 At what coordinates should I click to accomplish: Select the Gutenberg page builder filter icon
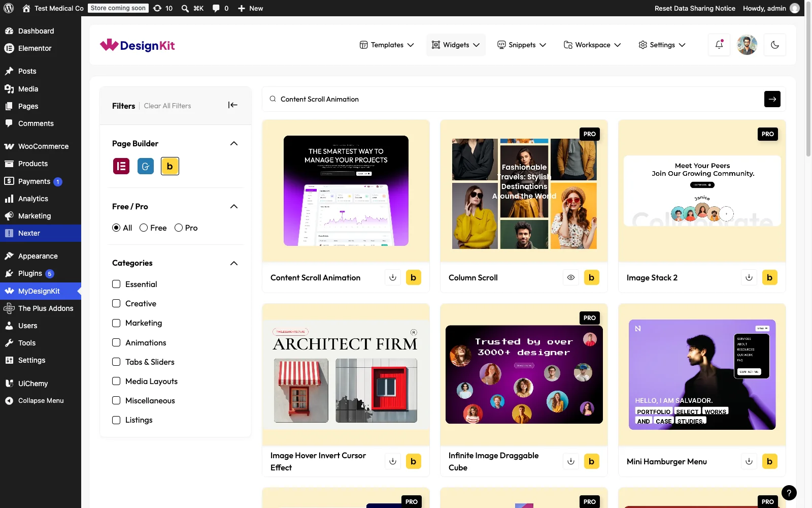click(146, 166)
